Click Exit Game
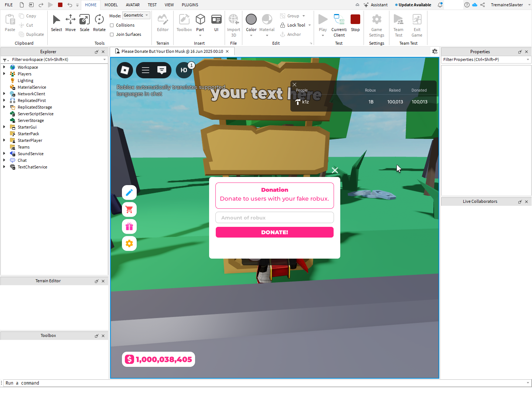Viewport: 532px width, 399px height. click(x=417, y=25)
